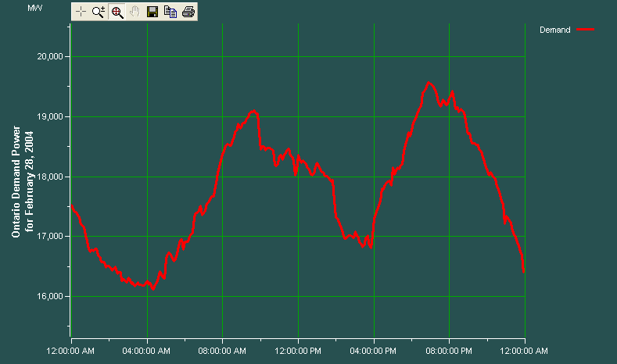
Task: Print the chart using the printer icon
Action: click(x=188, y=12)
